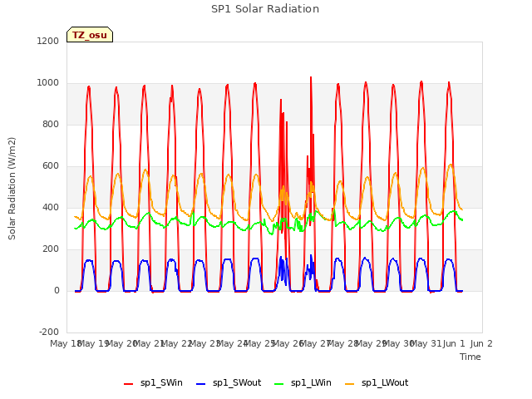Viewport: 532px width, 399px height.
Task: Click the red sp1_SWin legend color marker
Action: [129, 384]
